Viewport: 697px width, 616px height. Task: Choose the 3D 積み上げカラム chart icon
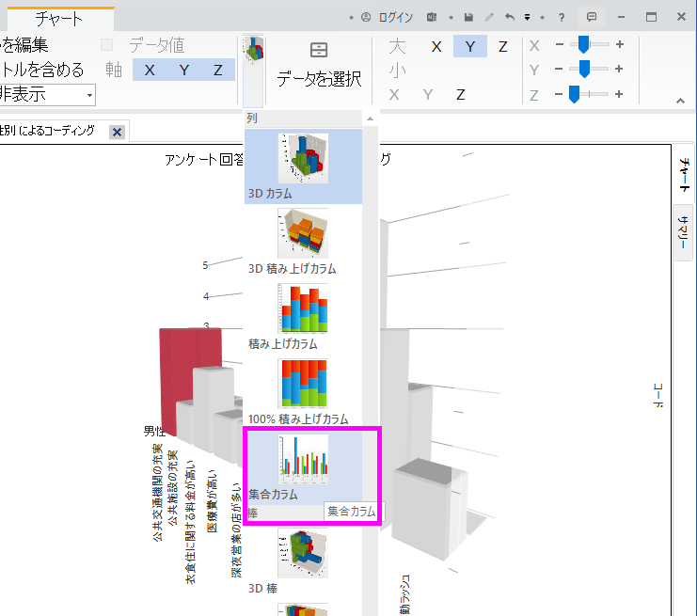tap(304, 240)
